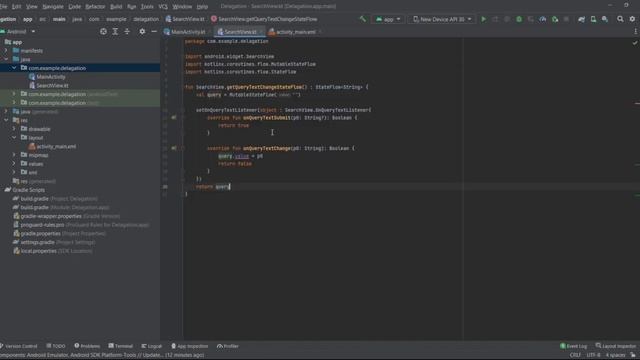The width and height of the screenshot is (640, 360).
Task: Open the app run configuration dropdown
Action: click(x=388, y=19)
